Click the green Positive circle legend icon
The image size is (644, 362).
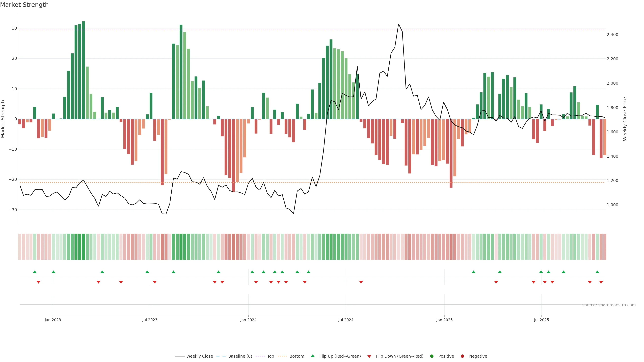tap(432, 356)
